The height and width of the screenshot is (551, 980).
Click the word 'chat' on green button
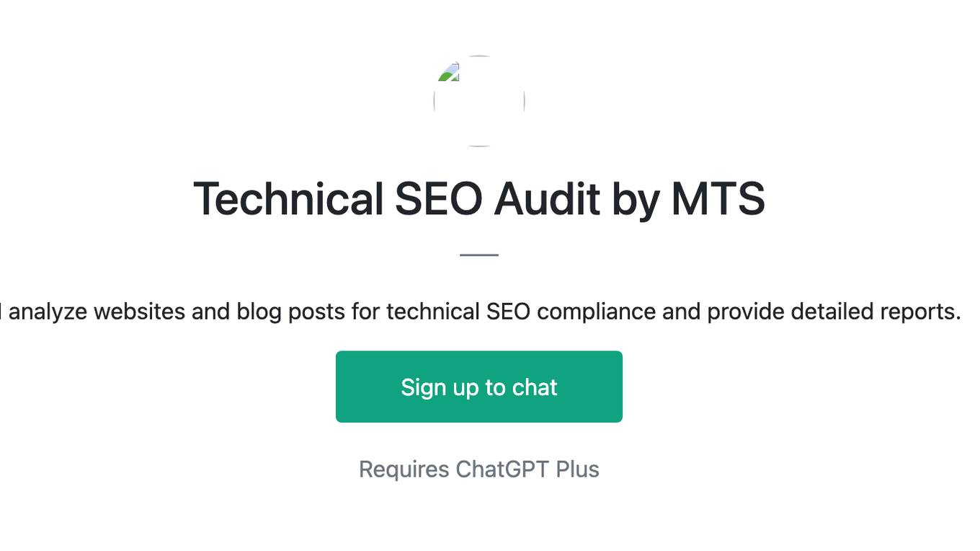[535, 387]
